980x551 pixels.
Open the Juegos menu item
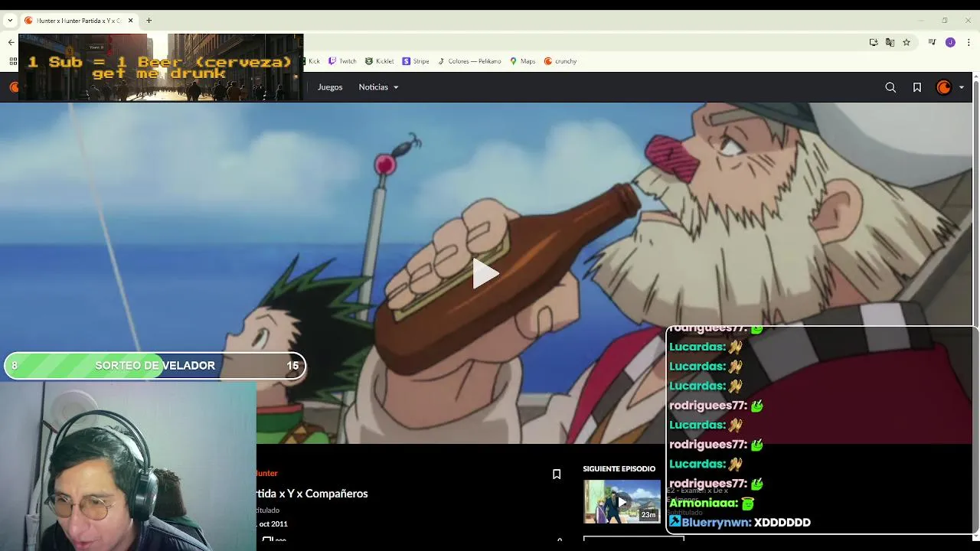330,87
